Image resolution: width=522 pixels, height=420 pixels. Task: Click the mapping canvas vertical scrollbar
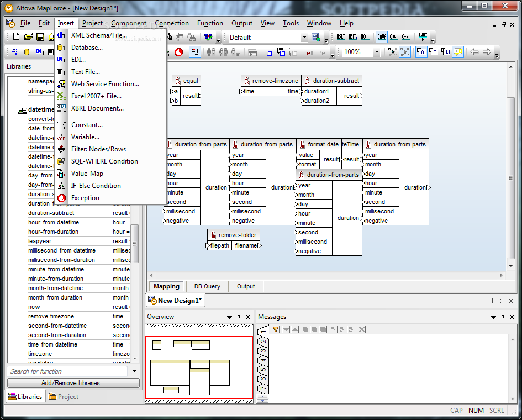click(x=510, y=178)
